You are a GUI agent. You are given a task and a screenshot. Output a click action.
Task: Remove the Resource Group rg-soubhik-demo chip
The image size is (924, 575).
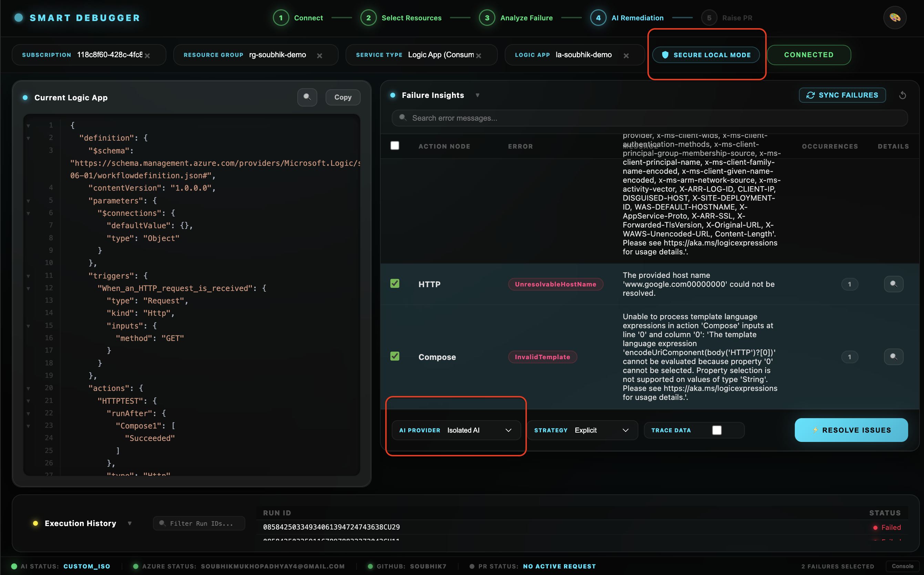320,56
